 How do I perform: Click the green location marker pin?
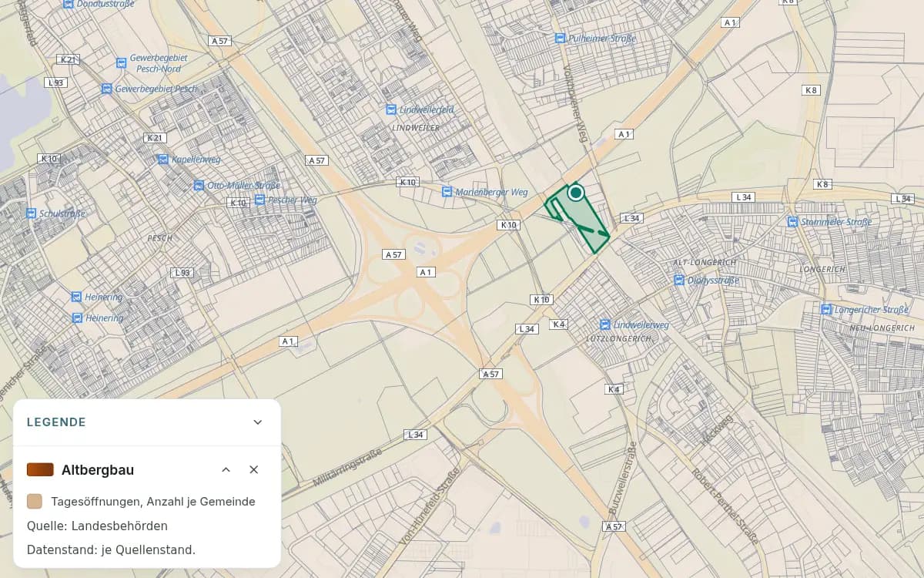coord(575,193)
